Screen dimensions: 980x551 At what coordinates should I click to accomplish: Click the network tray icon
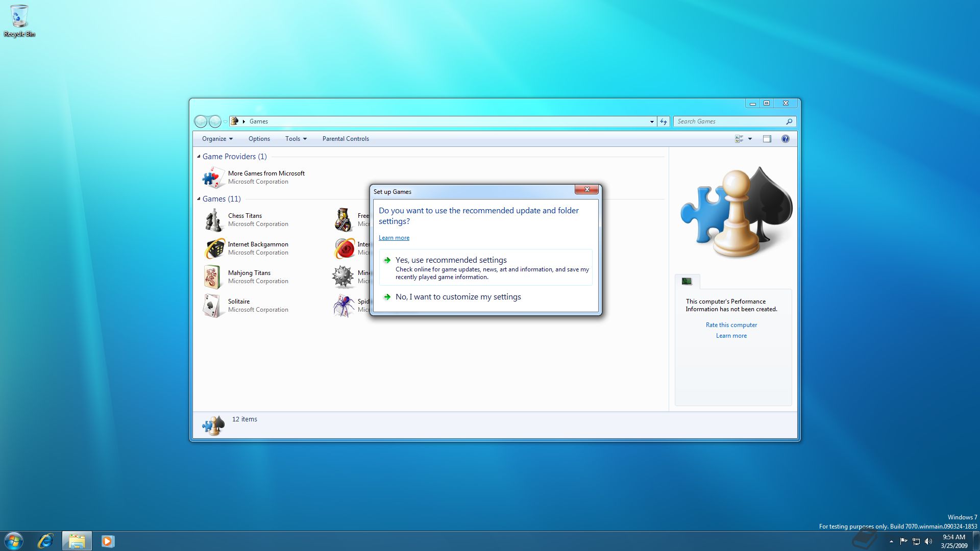click(x=916, y=541)
